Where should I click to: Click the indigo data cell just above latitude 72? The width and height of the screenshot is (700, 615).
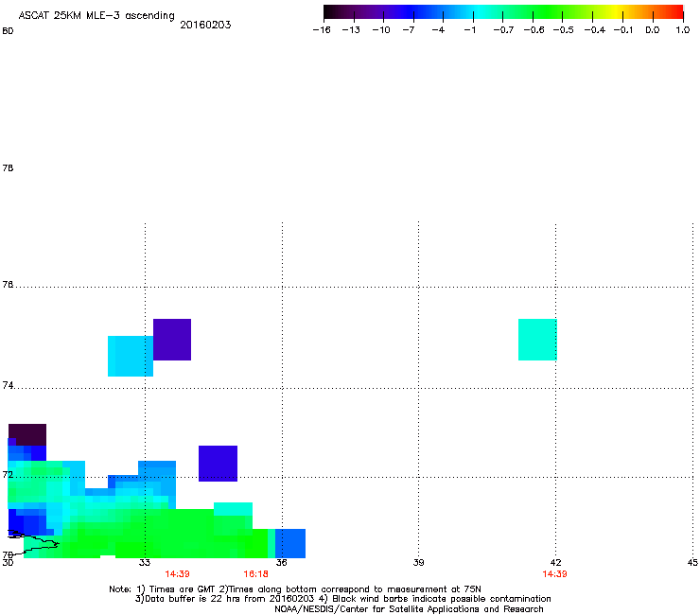coord(218,464)
